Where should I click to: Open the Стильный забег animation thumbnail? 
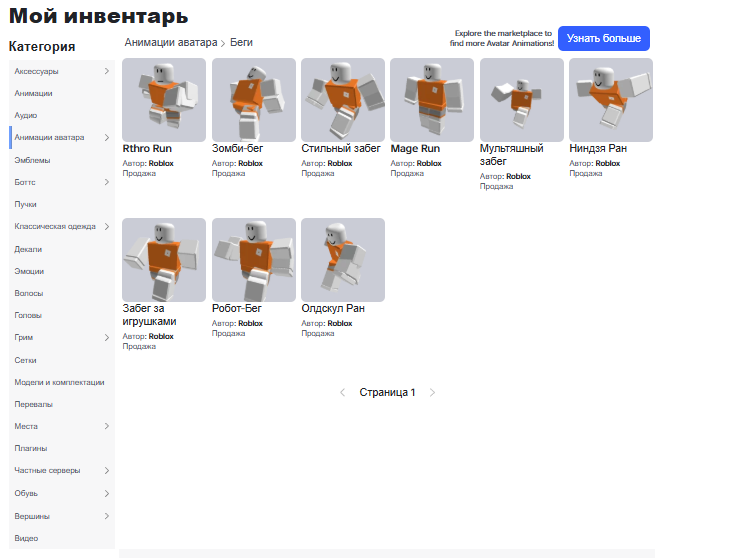pos(343,100)
